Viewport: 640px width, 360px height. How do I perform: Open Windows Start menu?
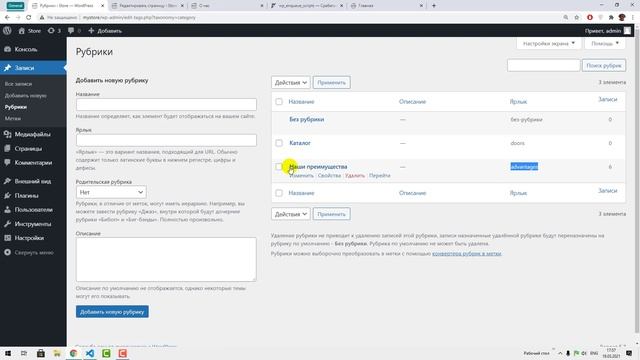point(7,353)
